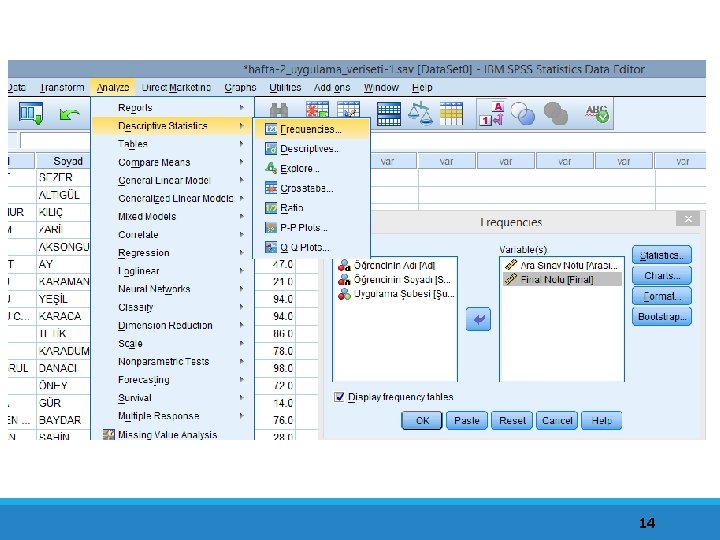The image size is (720, 540).
Task: Open Ratio from the submenu
Action: pyautogui.click(x=311, y=208)
